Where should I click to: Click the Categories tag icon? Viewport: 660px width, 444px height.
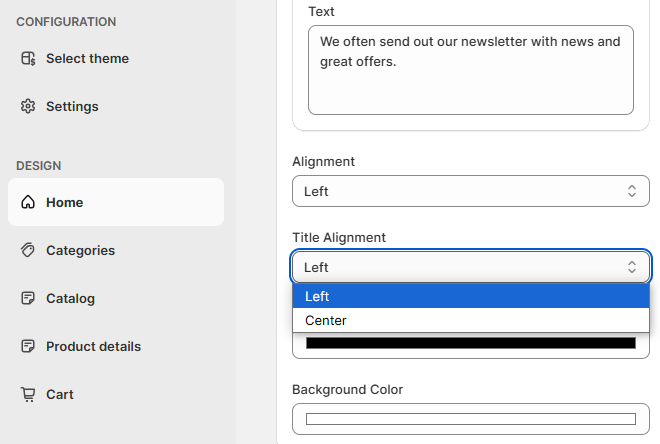point(28,250)
